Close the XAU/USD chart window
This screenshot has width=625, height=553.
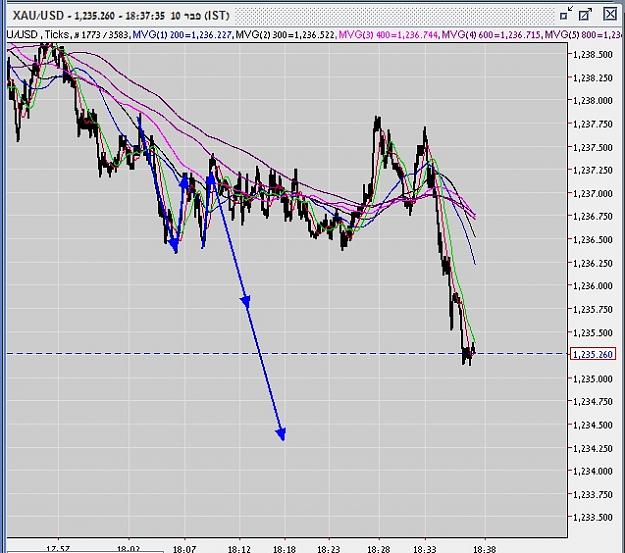click(610, 14)
